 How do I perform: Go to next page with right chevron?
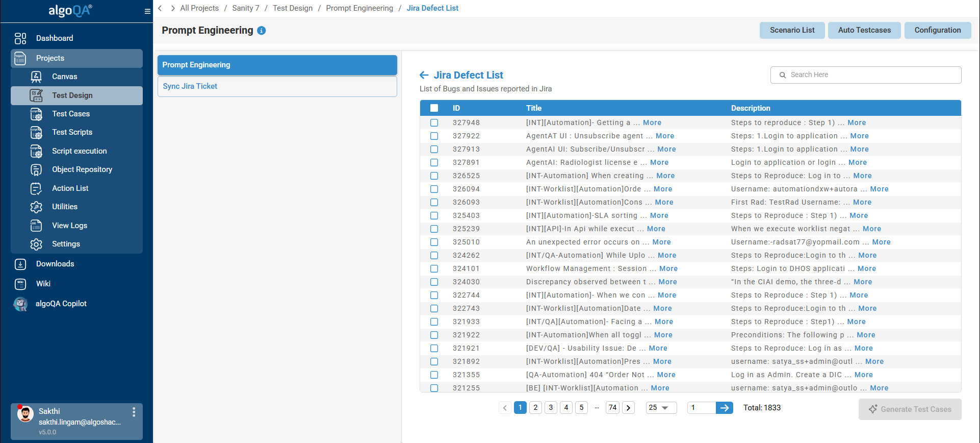click(x=629, y=408)
